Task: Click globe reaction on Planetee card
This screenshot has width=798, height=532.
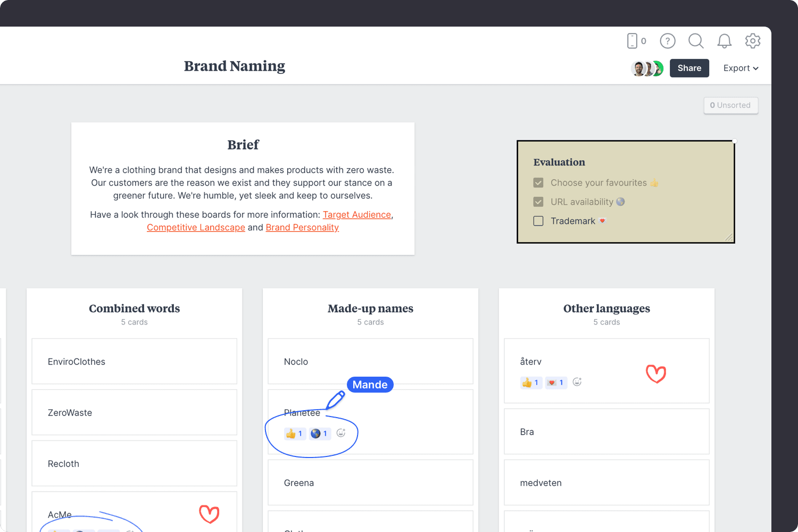Action: (x=319, y=434)
